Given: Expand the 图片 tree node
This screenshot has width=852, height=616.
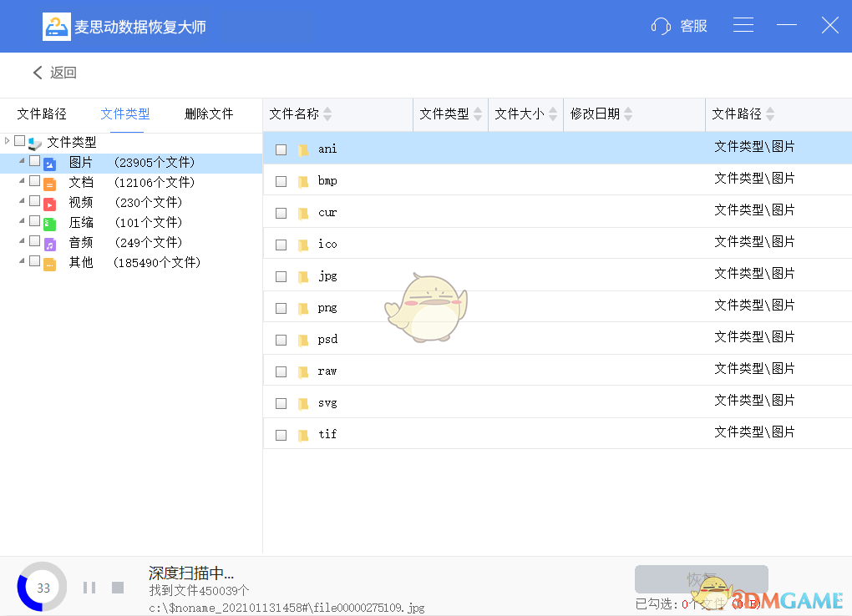Looking at the screenshot, I should [21, 162].
